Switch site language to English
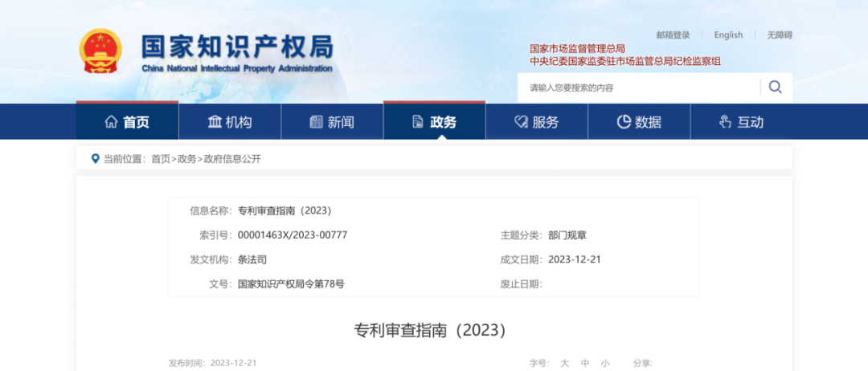Viewport: 868px width, 371px height. tap(728, 35)
